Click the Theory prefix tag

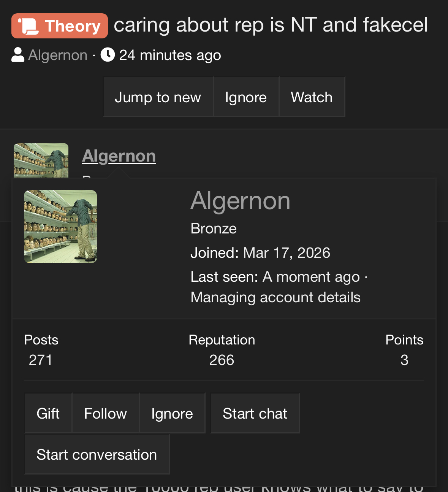pos(60,26)
